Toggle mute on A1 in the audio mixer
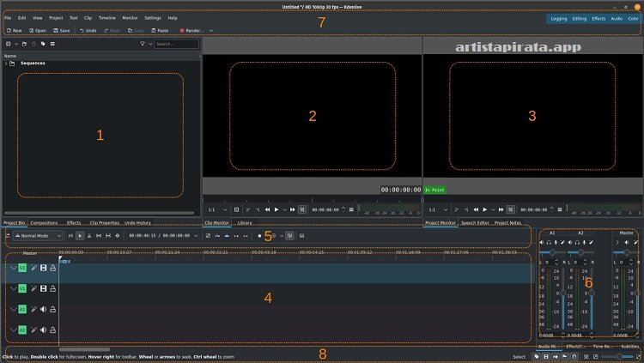 tap(542, 242)
